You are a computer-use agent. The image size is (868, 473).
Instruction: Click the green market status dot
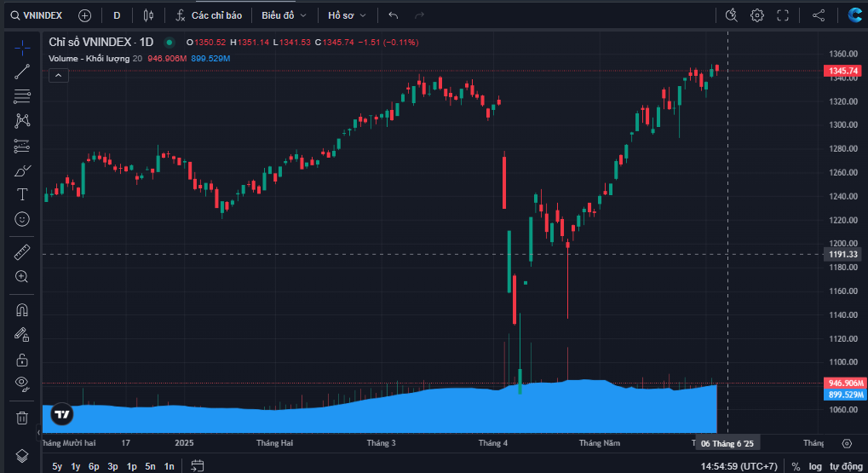tap(170, 42)
